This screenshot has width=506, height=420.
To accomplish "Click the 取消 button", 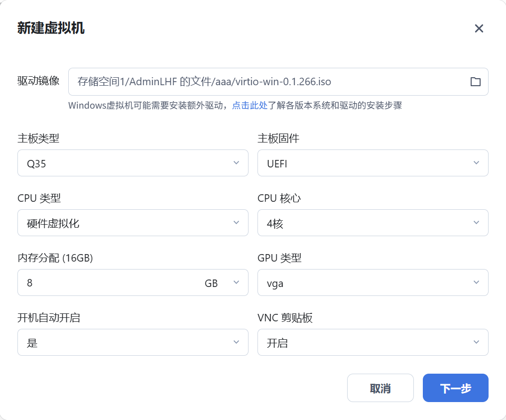I will [380, 388].
